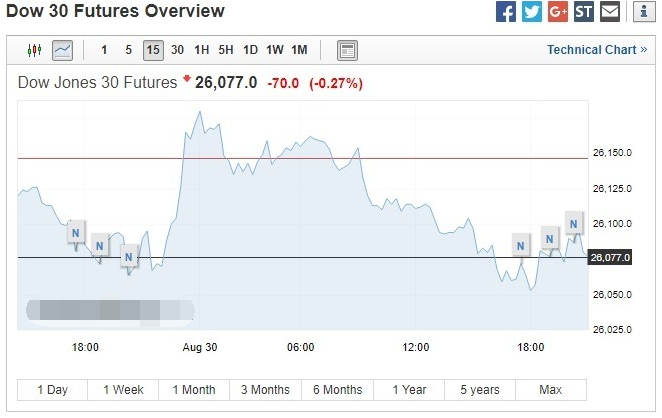Image resolution: width=662 pixels, height=418 pixels.
Task: Open the info icon at top right
Action: pyautogui.click(x=644, y=11)
